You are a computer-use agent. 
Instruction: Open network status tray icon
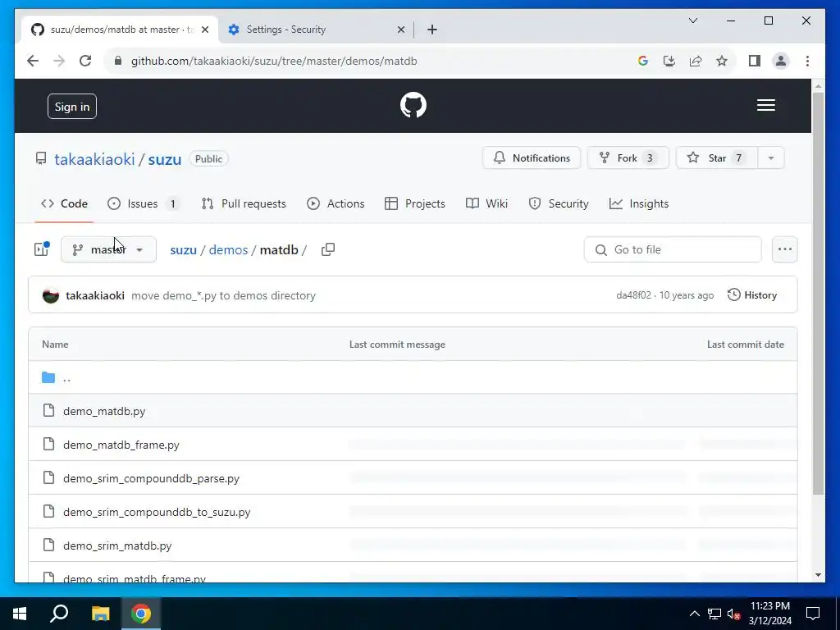[x=714, y=614]
